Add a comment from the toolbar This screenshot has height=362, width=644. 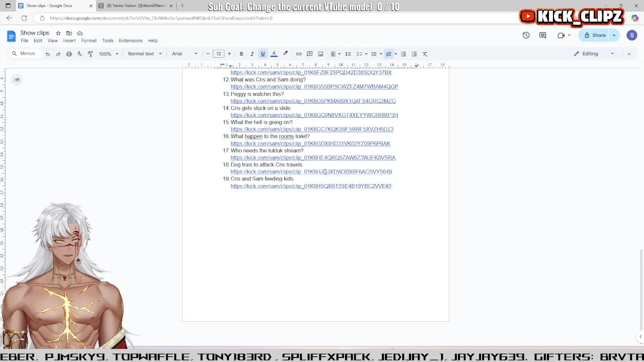click(x=309, y=54)
